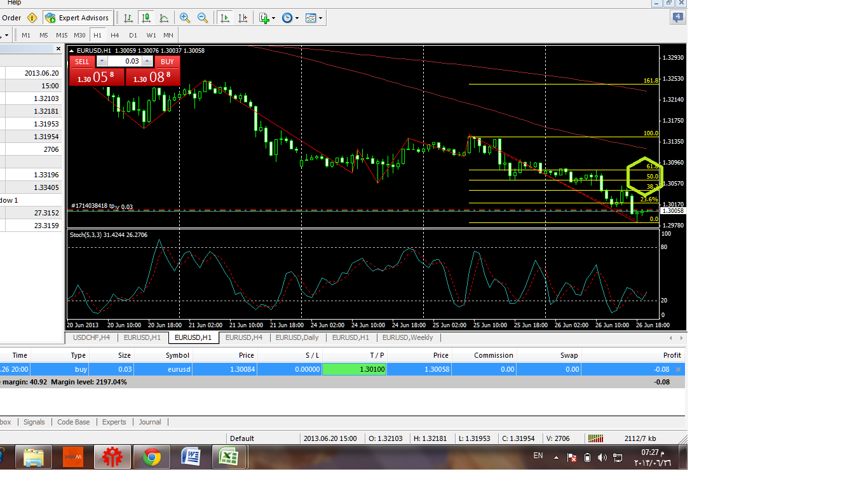The image size is (868, 488).
Task: Expand the indicators dropdown arrow
Action: 274,18
